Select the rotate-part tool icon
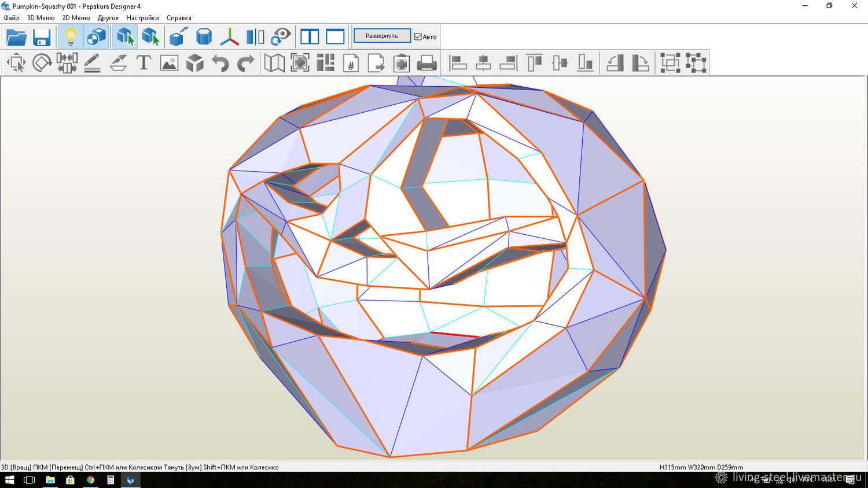 pyautogui.click(x=42, y=62)
